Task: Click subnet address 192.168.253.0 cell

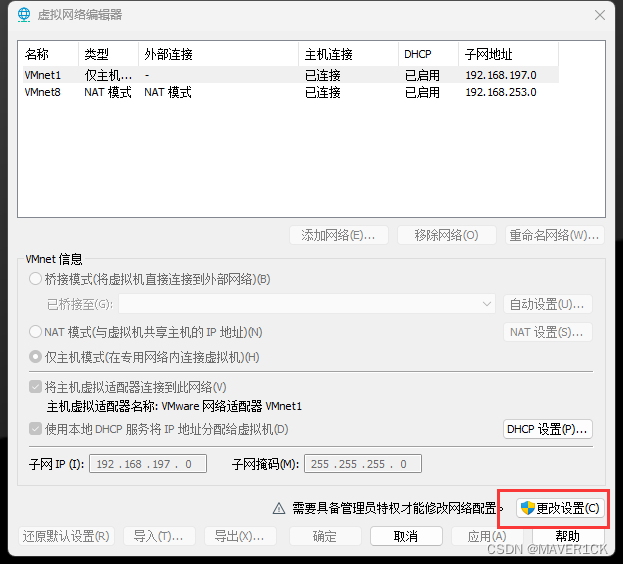Action: pyautogui.click(x=501, y=92)
